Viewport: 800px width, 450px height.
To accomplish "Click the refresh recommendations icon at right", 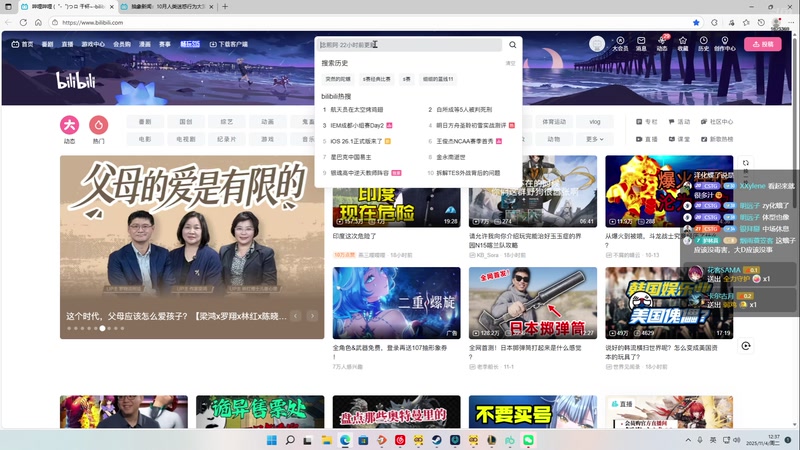I will (745, 346).
